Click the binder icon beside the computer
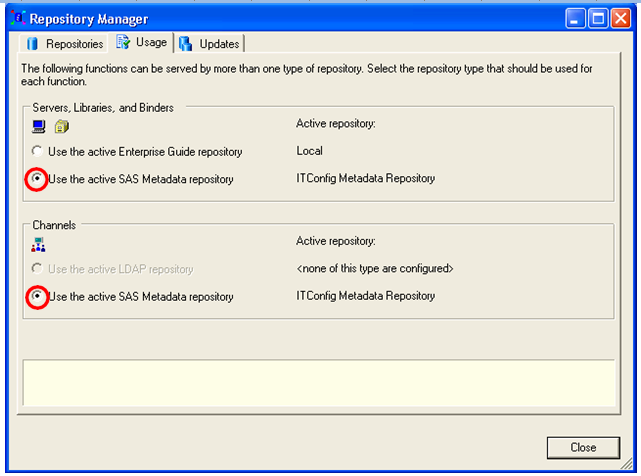This screenshot has height=476, width=641. [61, 126]
